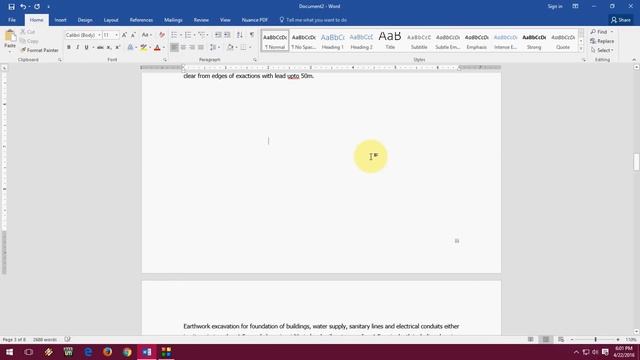Switch to the Mailings tab

point(173,20)
